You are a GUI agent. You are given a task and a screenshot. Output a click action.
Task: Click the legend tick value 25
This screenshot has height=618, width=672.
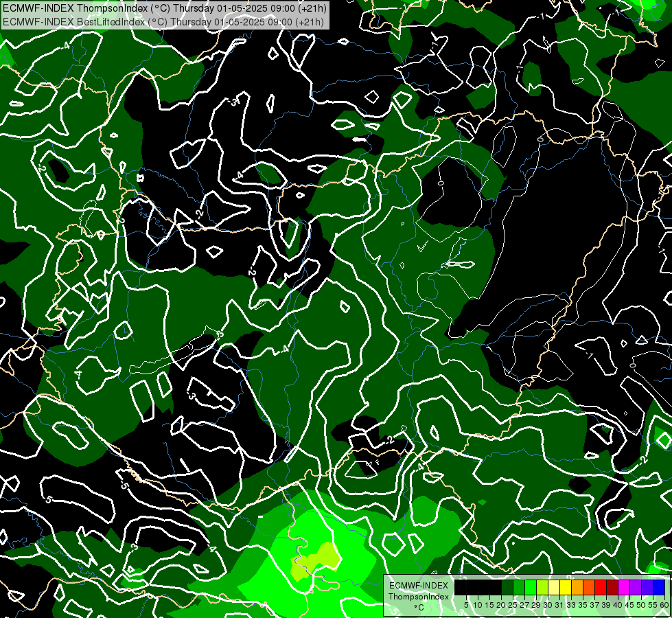click(513, 605)
